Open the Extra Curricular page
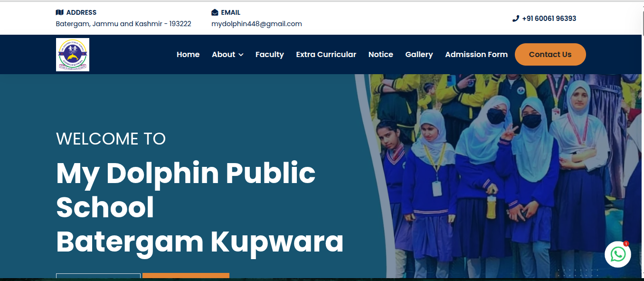The height and width of the screenshot is (281, 644). coord(326,54)
